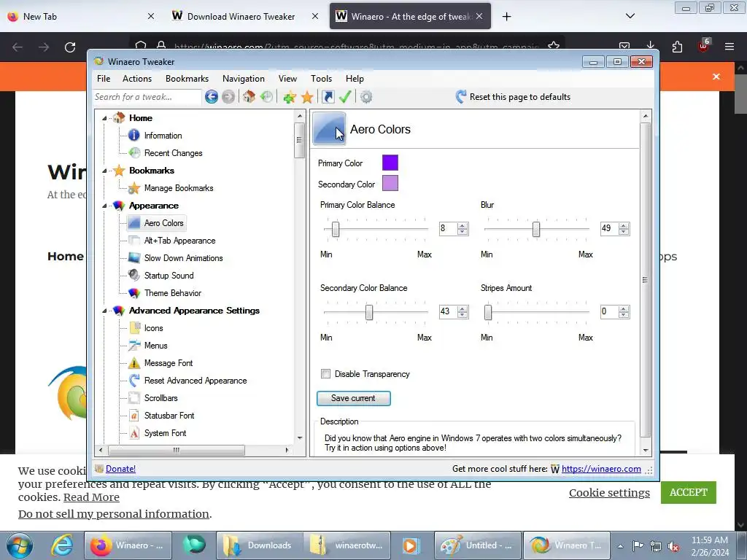Image resolution: width=747 pixels, height=560 pixels.
Task: Click ACCEPT on the cookie banner
Action: pos(689,492)
